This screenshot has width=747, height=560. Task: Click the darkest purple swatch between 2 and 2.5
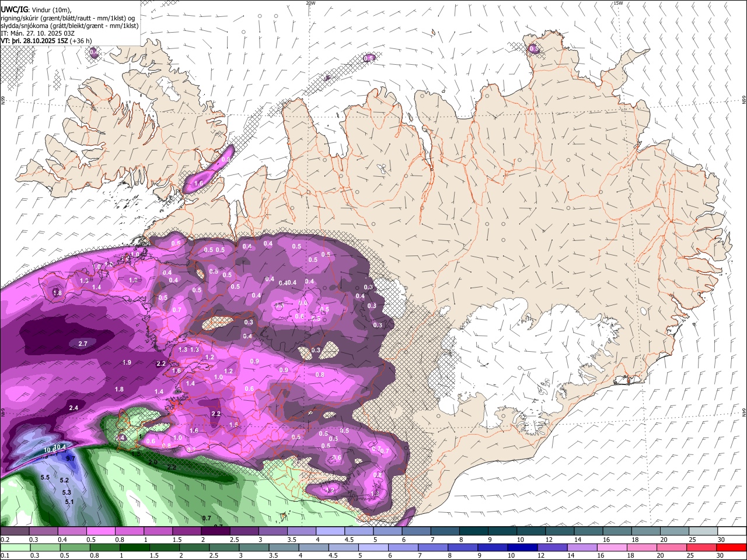tap(215, 531)
